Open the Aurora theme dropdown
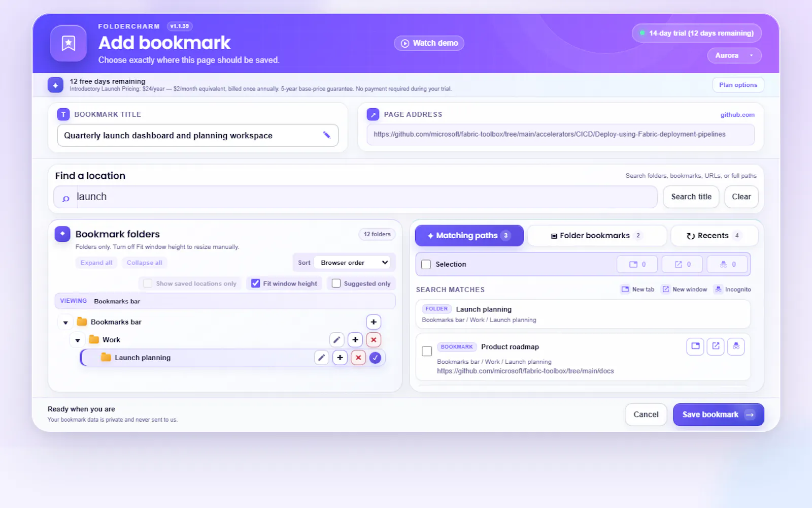 point(734,55)
